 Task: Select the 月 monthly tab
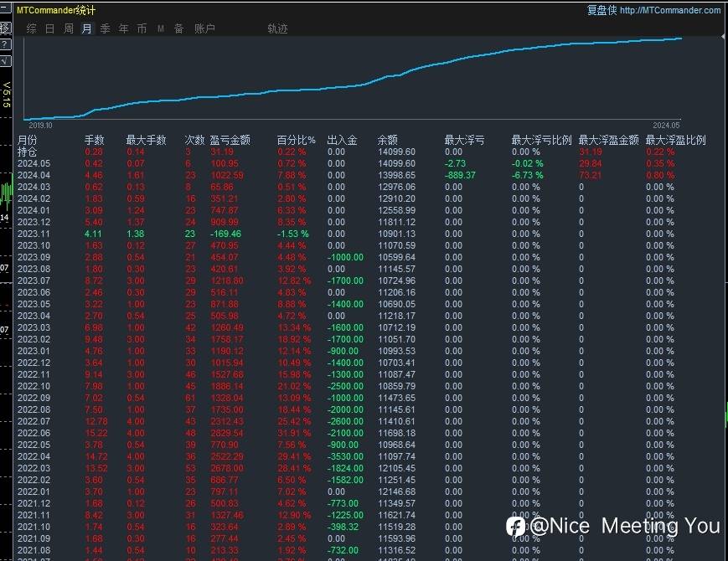(87, 28)
